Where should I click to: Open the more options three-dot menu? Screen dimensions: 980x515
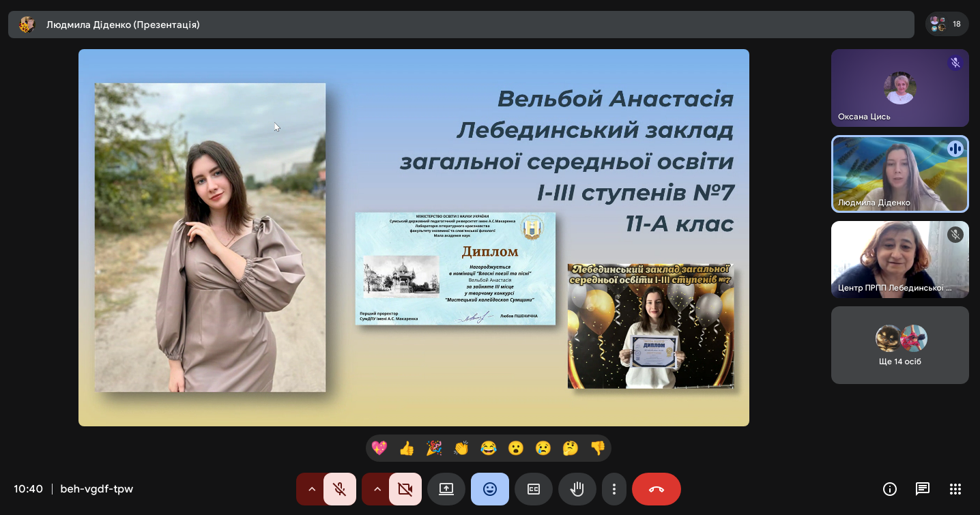coord(614,489)
